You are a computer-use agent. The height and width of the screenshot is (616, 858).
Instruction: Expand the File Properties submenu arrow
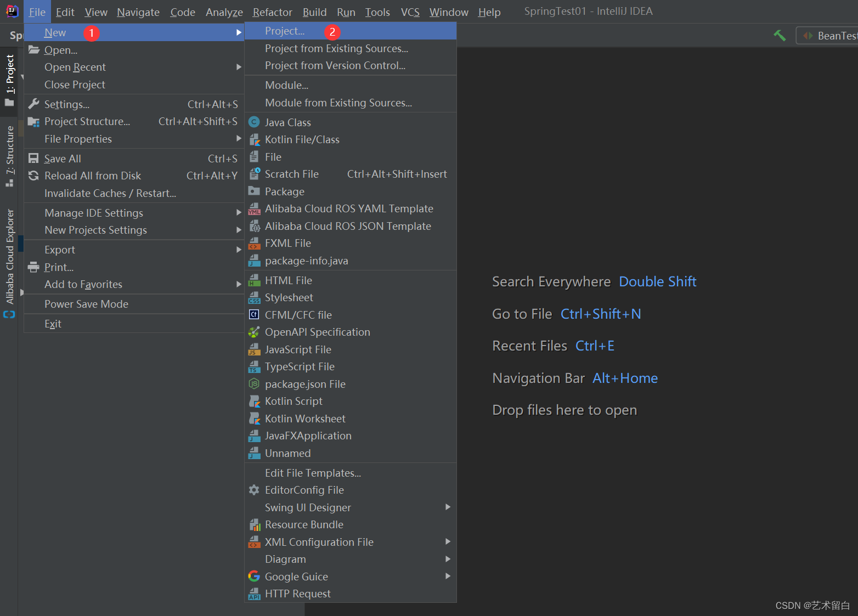click(239, 139)
